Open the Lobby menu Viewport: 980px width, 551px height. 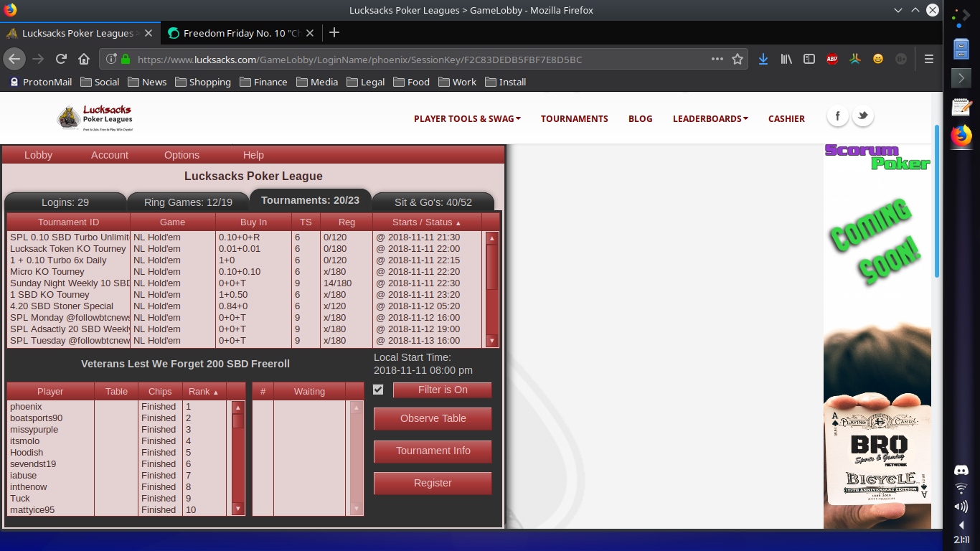[x=39, y=155]
